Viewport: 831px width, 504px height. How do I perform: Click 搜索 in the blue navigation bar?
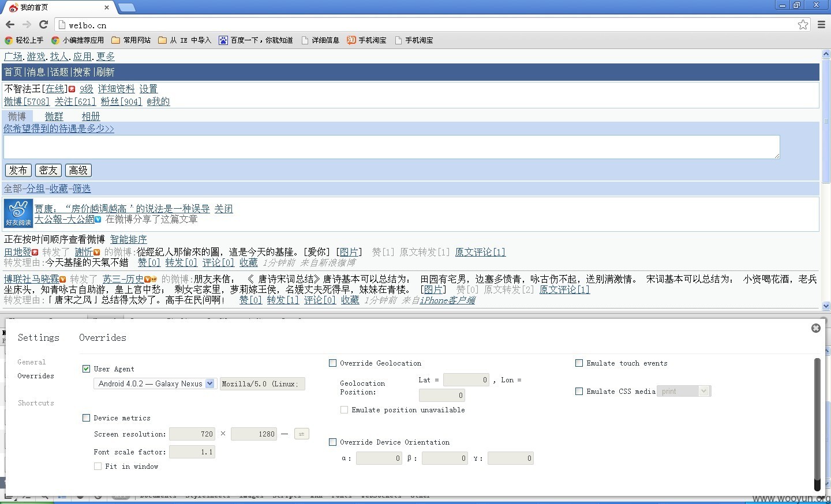(82, 72)
